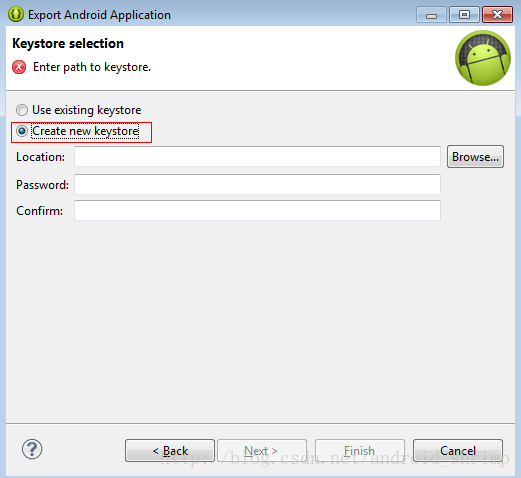The image size is (521, 478).
Task: Click the disabled Next button
Action: click(x=262, y=450)
